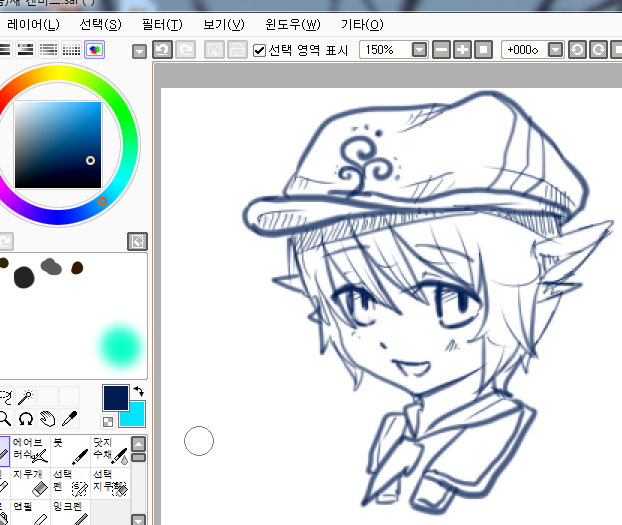
Task: Expand the dropdown arrow left of Undo
Action: point(140,50)
